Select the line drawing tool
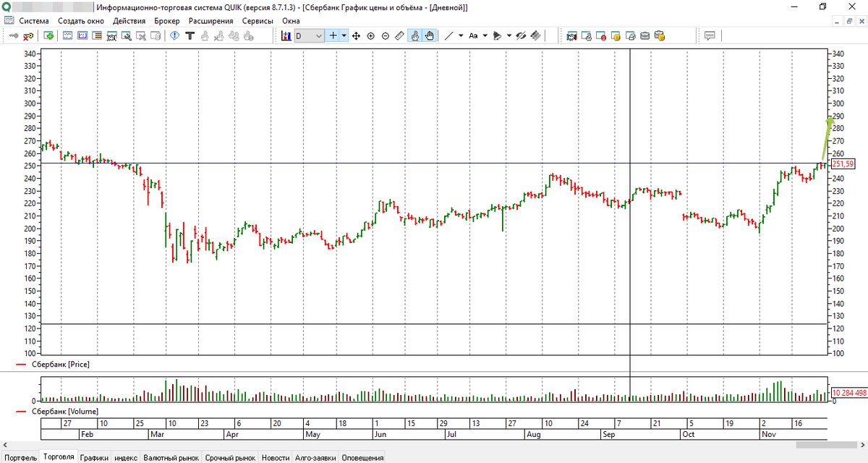This screenshot has height=463, width=868. [449, 35]
